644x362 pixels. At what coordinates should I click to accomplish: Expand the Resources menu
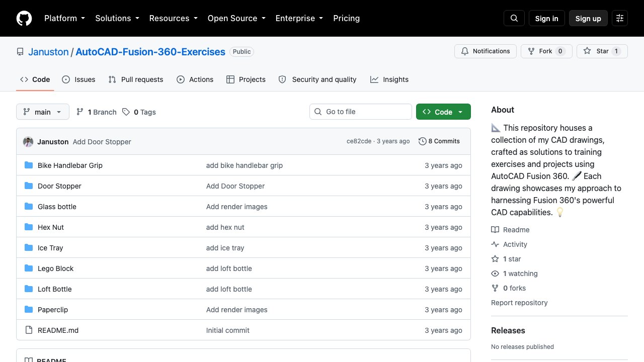173,18
